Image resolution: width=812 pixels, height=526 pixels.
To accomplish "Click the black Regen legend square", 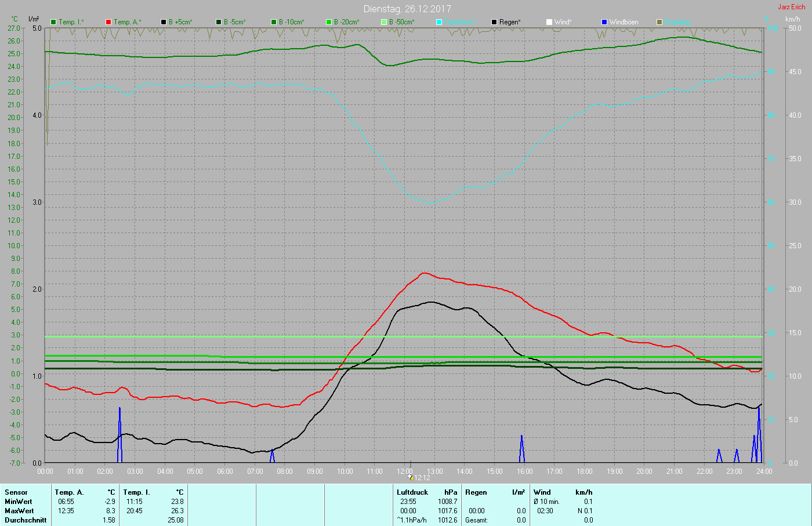I will coord(494,22).
